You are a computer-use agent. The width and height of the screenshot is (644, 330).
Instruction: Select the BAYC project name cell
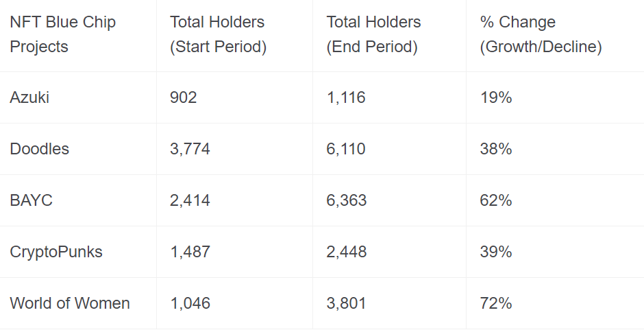(x=32, y=200)
